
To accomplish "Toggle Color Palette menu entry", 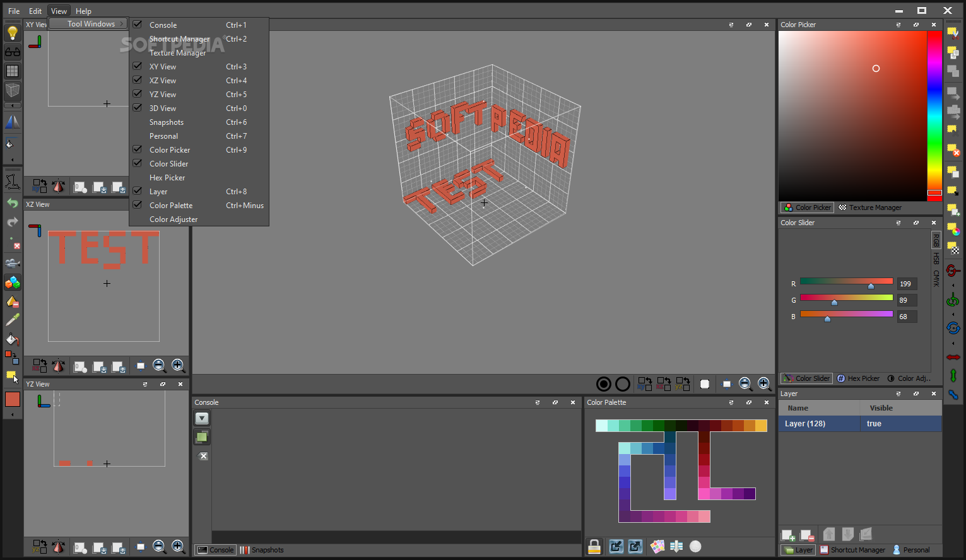I will [x=199, y=206].
